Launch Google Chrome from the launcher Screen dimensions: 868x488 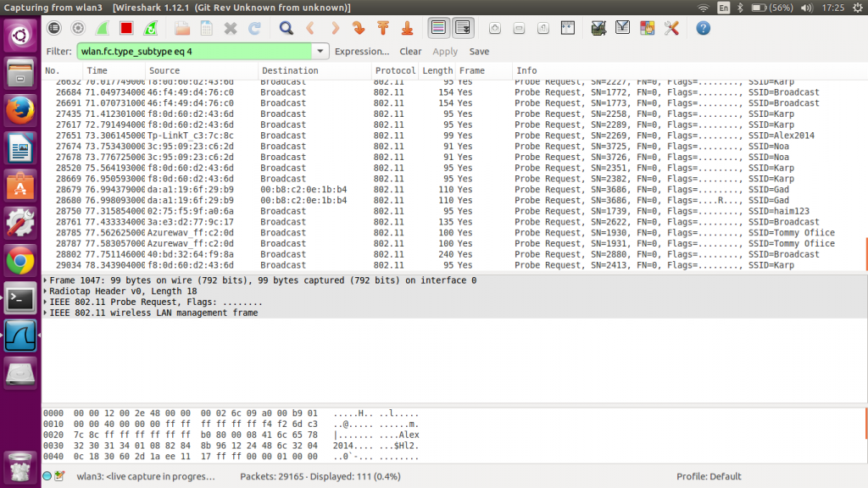click(20, 261)
